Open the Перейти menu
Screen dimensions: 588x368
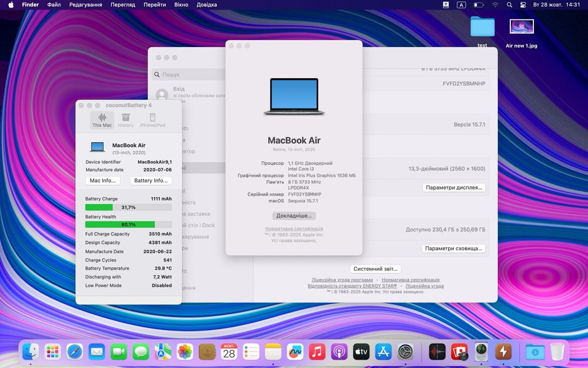pyautogui.click(x=155, y=5)
